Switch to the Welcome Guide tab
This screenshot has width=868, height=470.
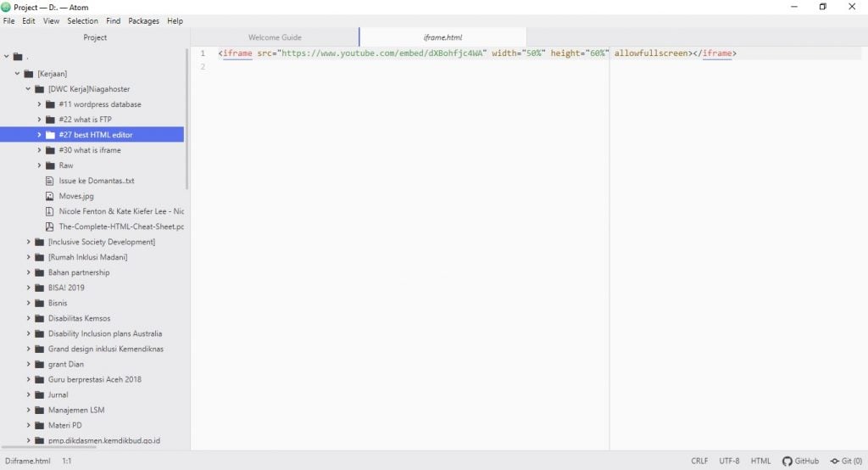click(x=275, y=37)
